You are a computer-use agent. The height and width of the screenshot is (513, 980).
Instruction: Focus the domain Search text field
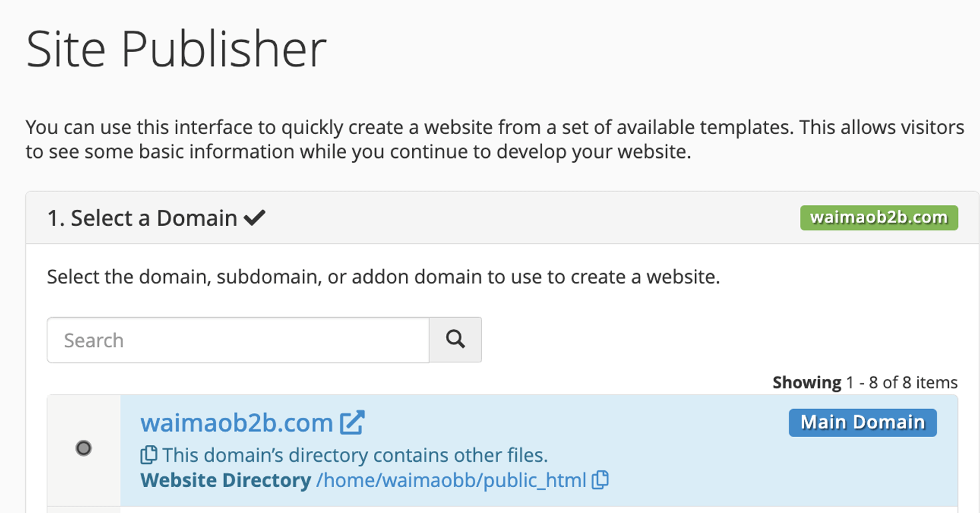[238, 340]
